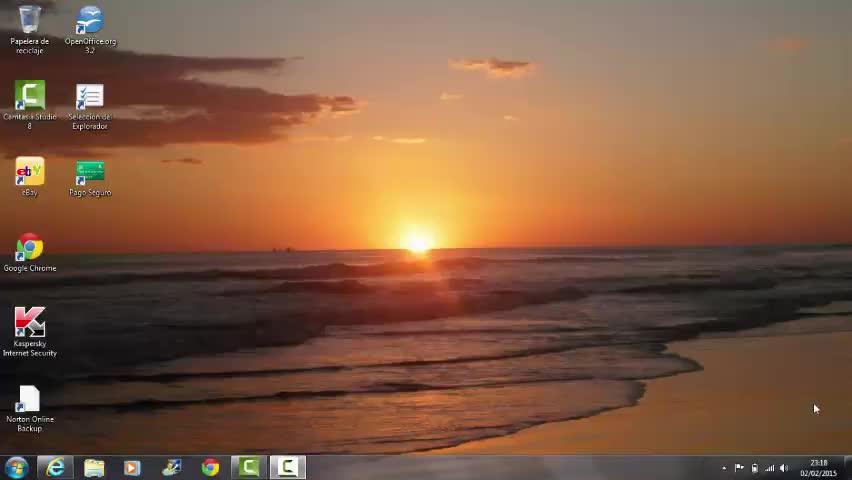Select the eBay desktop shortcut
Image resolution: width=852 pixels, height=480 pixels.
[30, 177]
